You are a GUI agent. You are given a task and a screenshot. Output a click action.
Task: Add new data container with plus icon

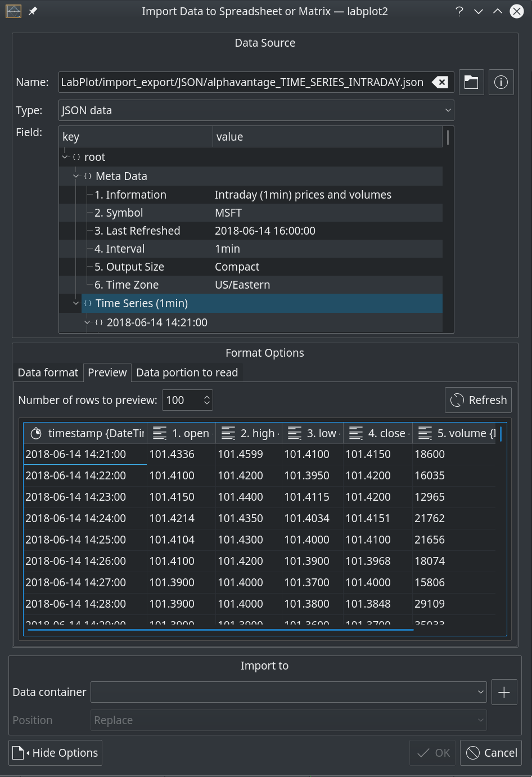click(504, 692)
